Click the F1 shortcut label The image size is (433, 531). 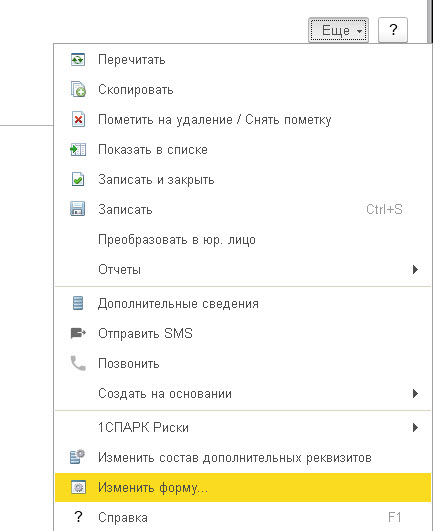[x=395, y=517]
